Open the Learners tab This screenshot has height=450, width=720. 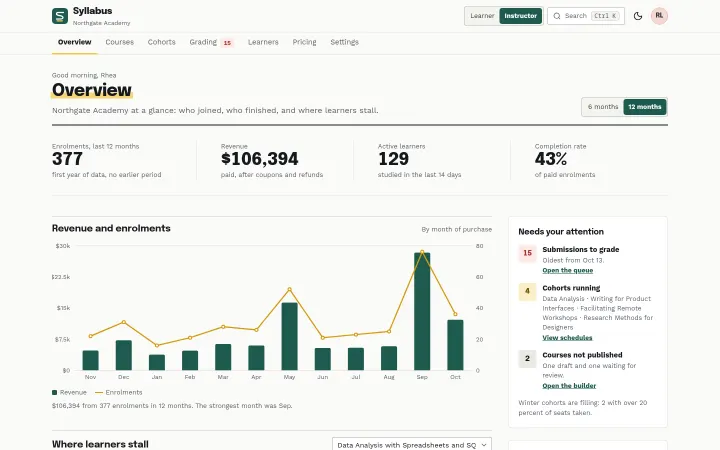[263, 42]
